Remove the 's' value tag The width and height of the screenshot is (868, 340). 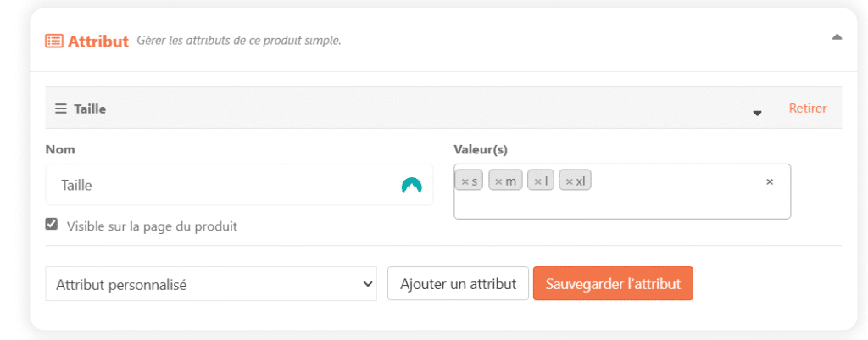[x=465, y=181]
